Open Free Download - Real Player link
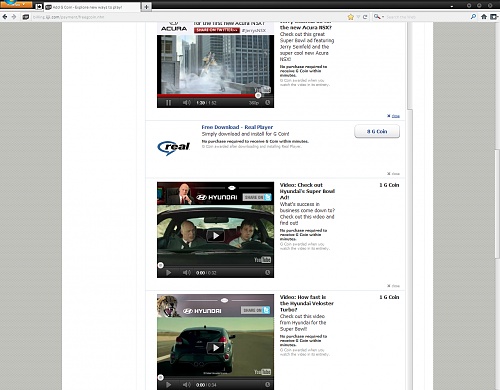The width and height of the screenshot is (500, 390). (x=237, y=127)
